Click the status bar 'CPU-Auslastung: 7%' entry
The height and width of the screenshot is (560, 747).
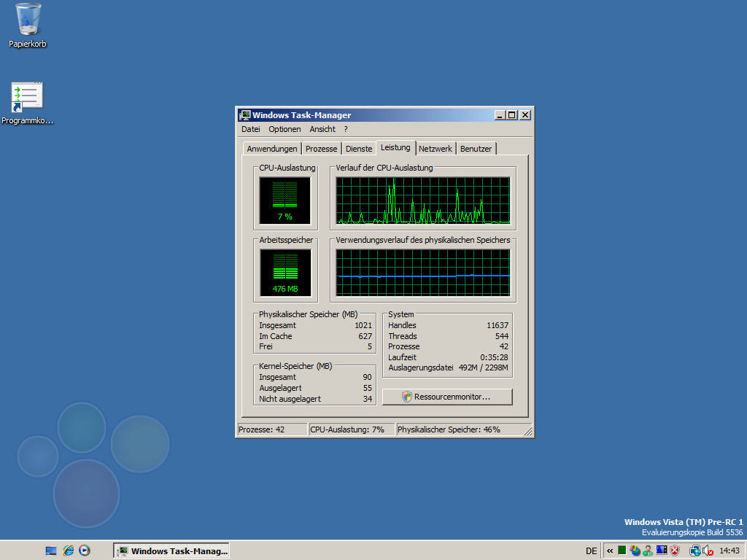(352, 429)
